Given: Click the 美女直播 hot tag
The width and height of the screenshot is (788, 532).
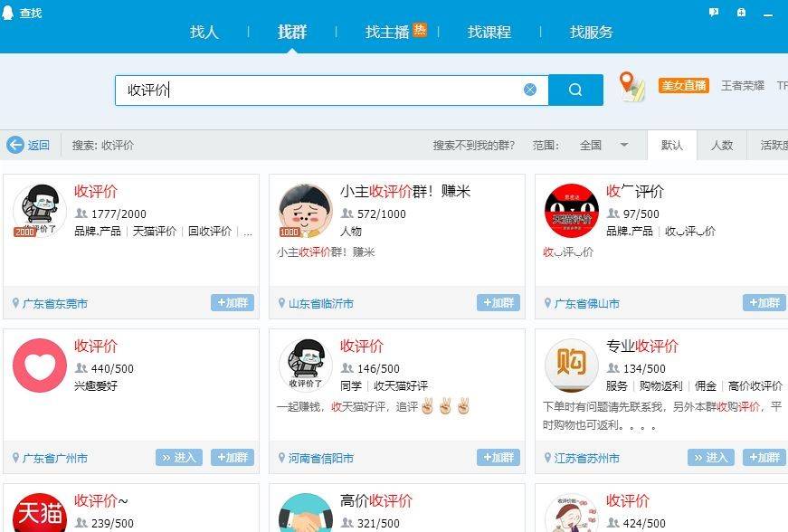Looking at the screenshot, I should click(x=683, y=85).
